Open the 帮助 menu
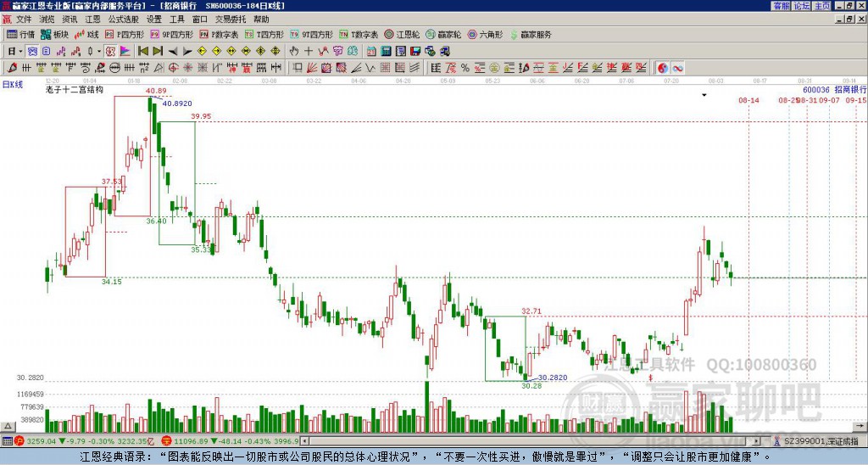Screen dimensions: 868x465 pyautogui.click(x=261, y=20)
